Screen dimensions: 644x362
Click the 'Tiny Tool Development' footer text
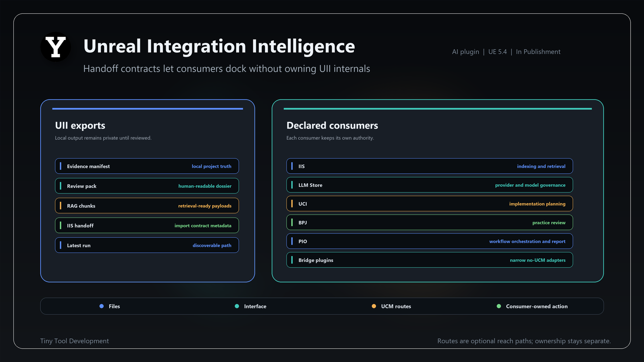74,341
